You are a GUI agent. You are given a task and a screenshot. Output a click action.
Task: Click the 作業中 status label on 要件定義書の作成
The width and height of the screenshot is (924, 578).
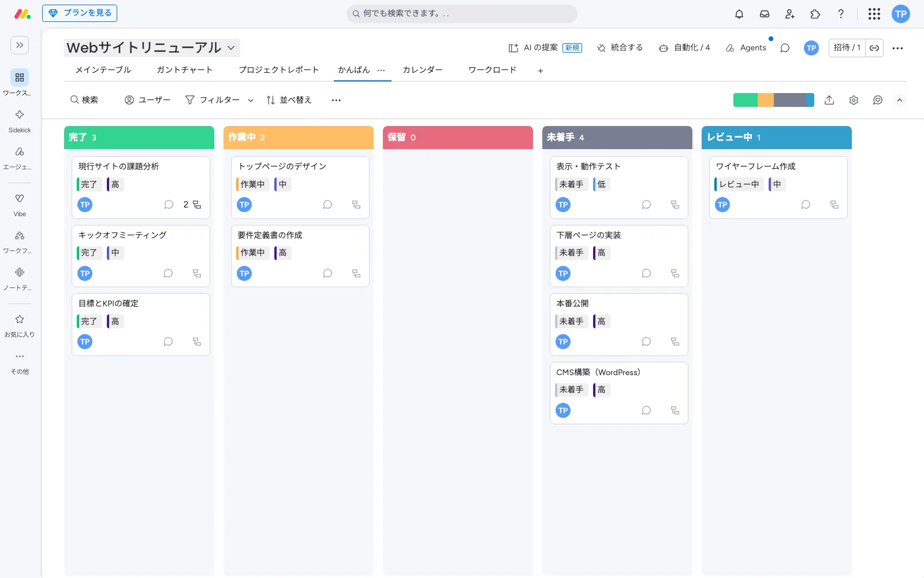pyautogui.click(x=252, y=253)
